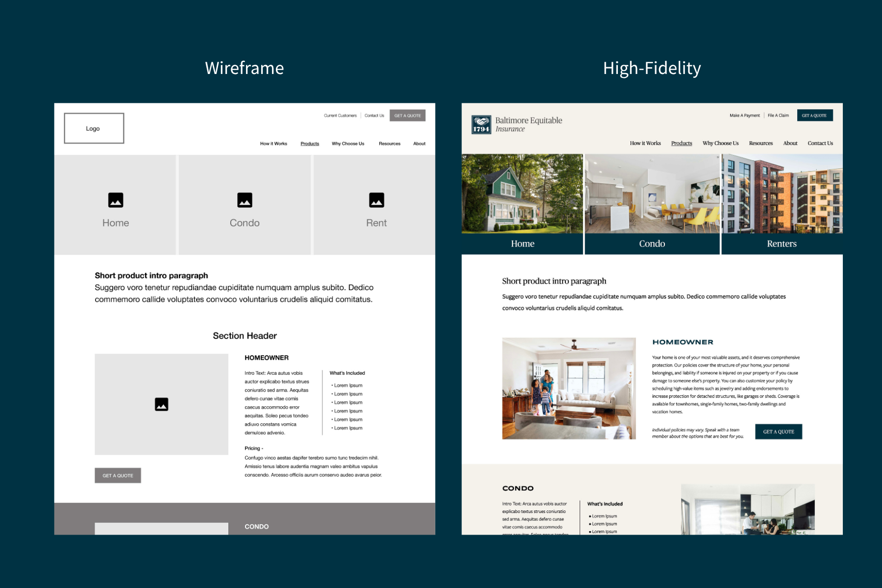Click What's Included heading in wireframe

coord(347,373)
